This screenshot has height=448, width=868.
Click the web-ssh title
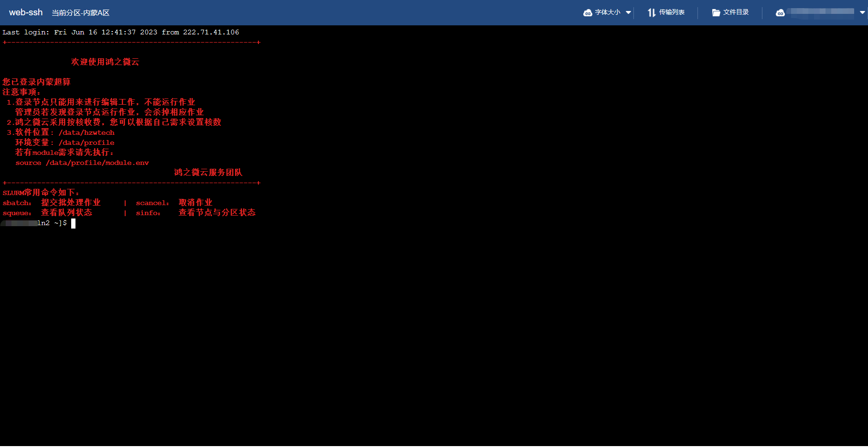click(26, 12)
